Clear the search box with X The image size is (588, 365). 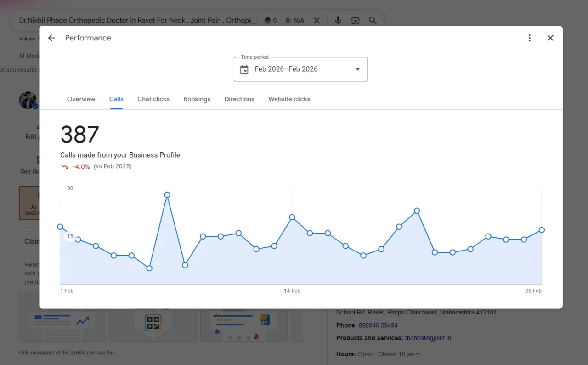tap(317, 21)
